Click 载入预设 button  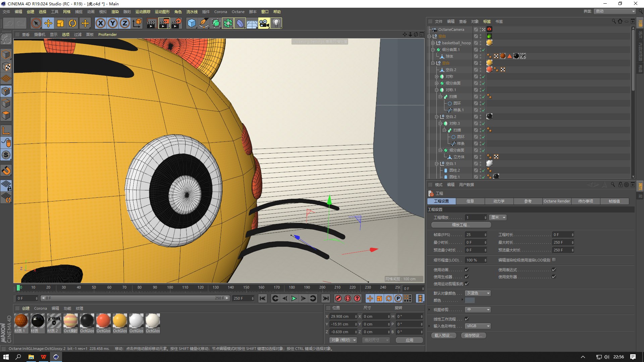(443, 335)
